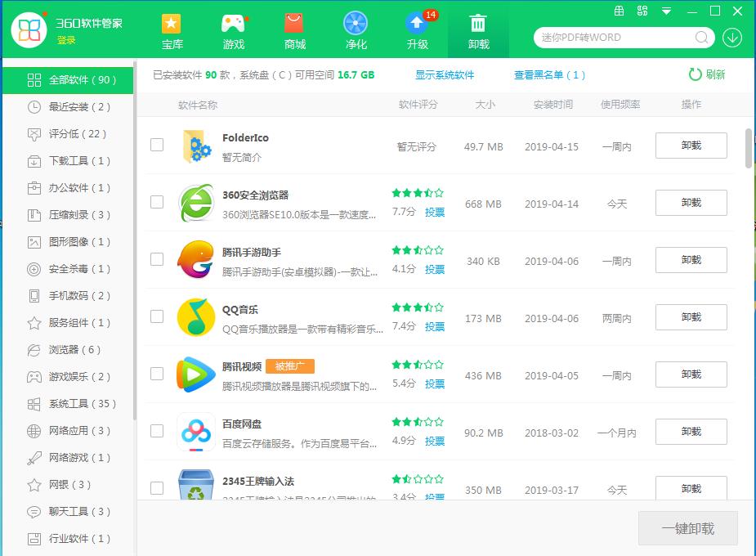Open the 升级 upgrade tab

point(418,32)
